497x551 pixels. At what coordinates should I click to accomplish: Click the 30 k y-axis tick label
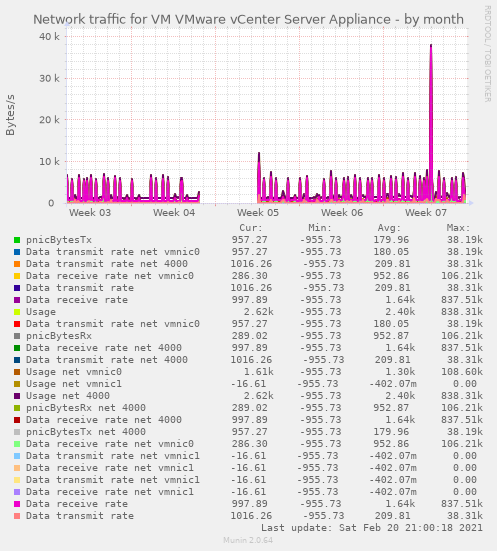point(49,78)
